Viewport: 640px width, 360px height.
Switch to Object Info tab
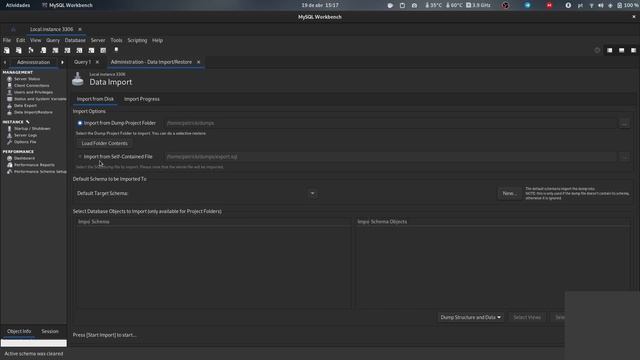click(x=19, y=331)
